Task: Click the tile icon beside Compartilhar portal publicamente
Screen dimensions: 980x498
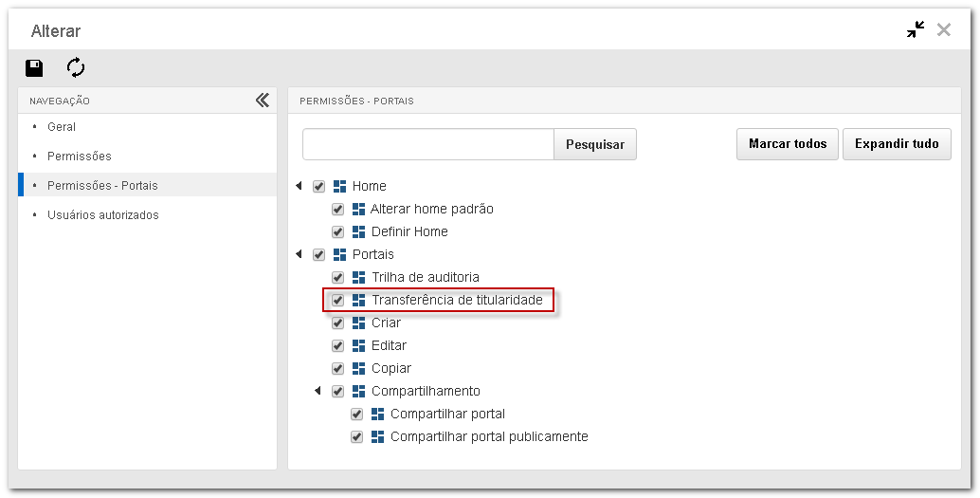Action: tap(377, 436)
